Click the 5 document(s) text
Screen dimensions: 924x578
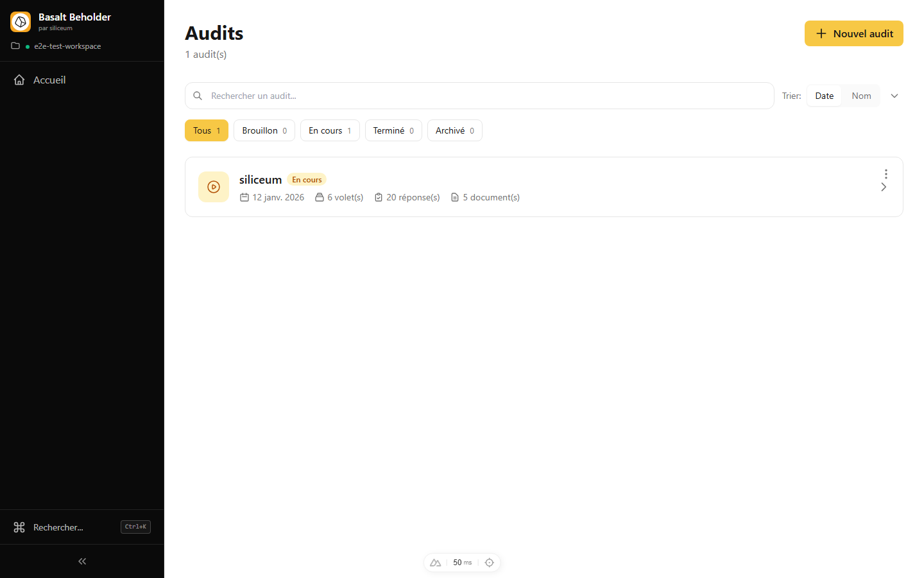coord(492,197)
